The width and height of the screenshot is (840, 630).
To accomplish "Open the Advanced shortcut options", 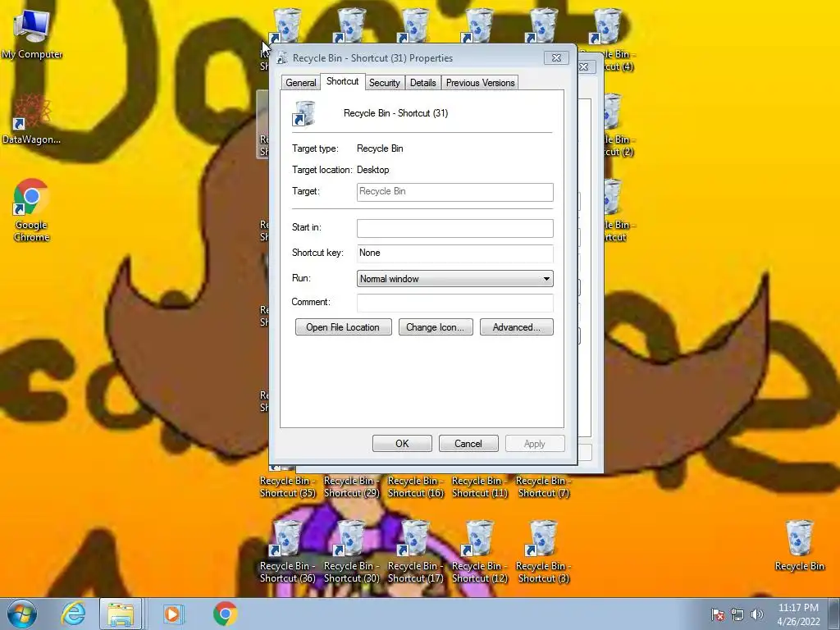I will pyautogui.click(x=517, y=327).
